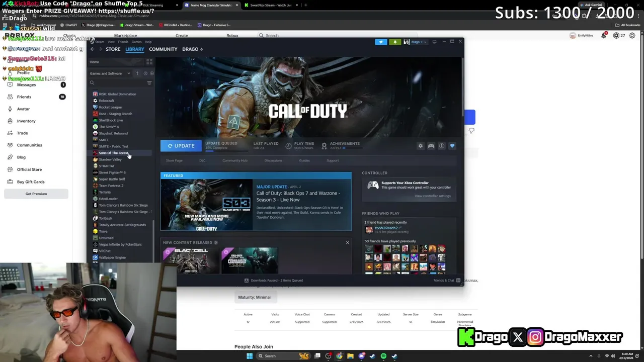Open Big Picture mode monitor icon
Screen dimensions: 644x362
coord(434,42)
